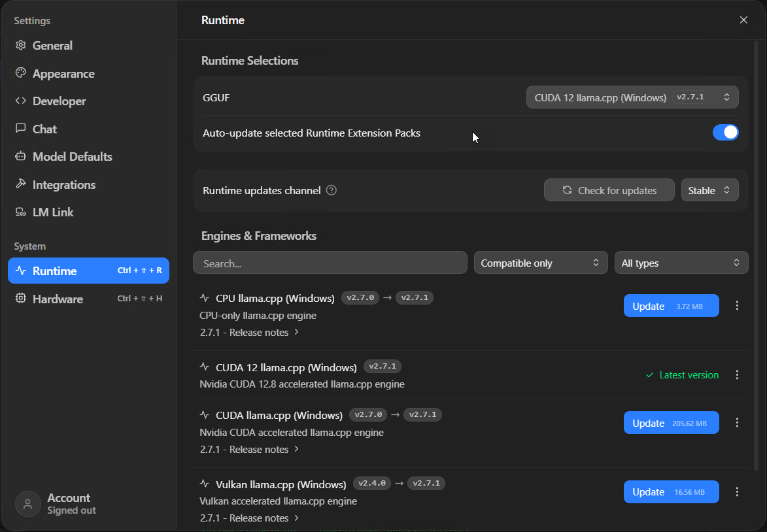Open the Chat settings icon
This screenshot has width=767, height=532.
[x=20, y=129]
